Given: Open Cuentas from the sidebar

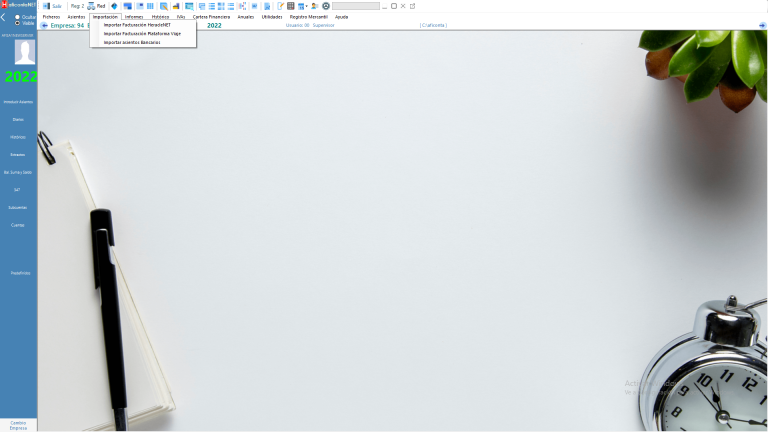Looking at the screenshot, I should (18, 225).
